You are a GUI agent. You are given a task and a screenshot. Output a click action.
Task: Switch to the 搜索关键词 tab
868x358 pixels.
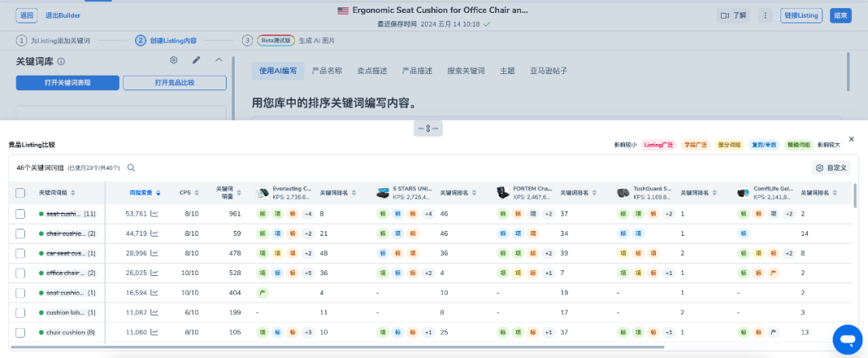coord(465,71)
